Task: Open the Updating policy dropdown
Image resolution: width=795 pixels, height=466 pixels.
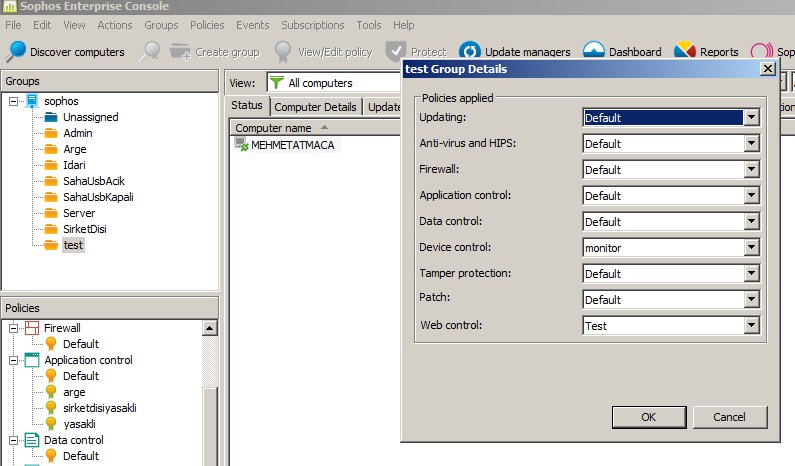Action: pos(751,118)
